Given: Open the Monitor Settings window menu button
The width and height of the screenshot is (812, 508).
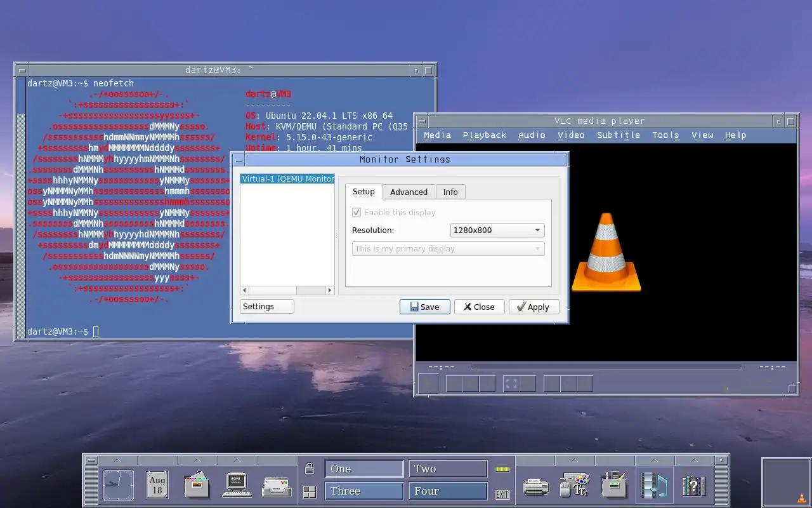Looking at the screenshot, I should 239,160.
